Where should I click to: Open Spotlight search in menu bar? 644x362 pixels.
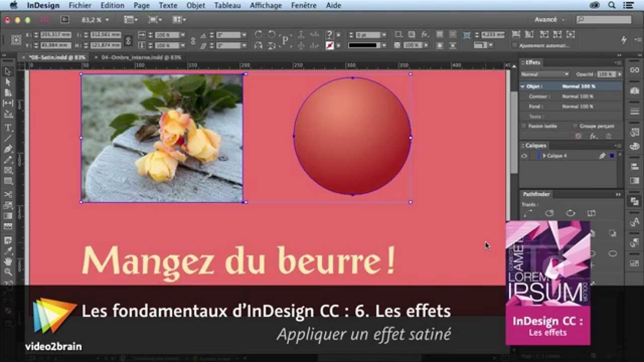(x=612, y=6)
